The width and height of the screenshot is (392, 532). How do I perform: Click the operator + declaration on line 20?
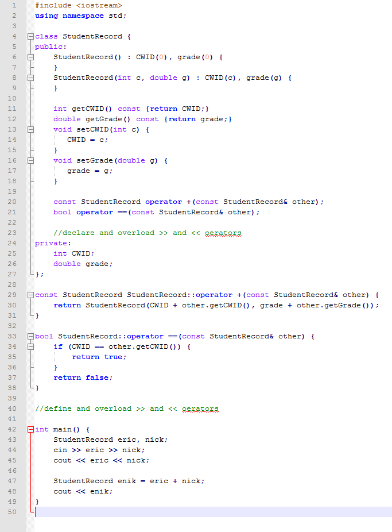click(x=189, y=202)
